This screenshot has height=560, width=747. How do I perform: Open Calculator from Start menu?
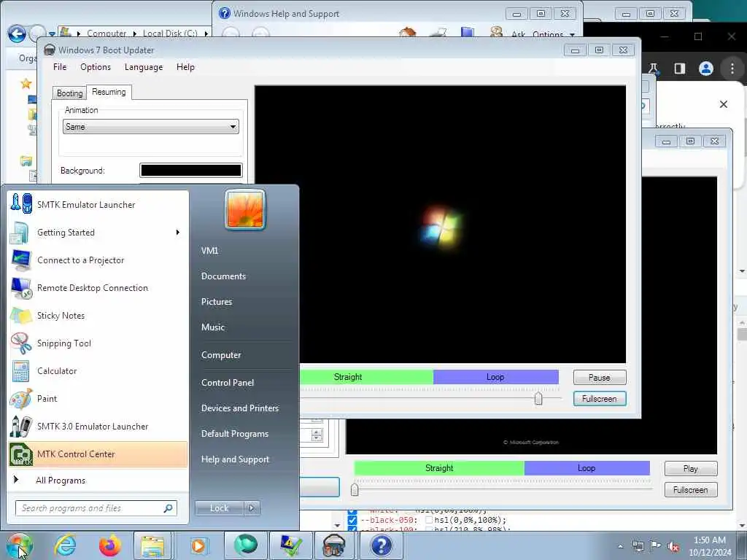pos(98,370)
